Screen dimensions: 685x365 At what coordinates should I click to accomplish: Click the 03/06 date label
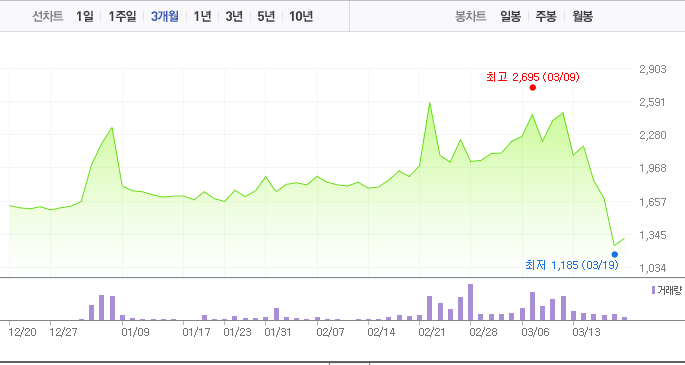point(536,332)
